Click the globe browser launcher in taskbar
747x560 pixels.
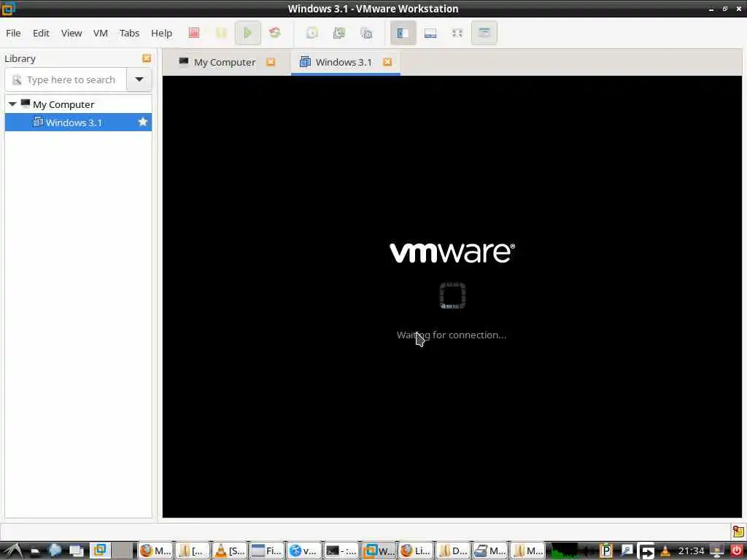point(54,551)
